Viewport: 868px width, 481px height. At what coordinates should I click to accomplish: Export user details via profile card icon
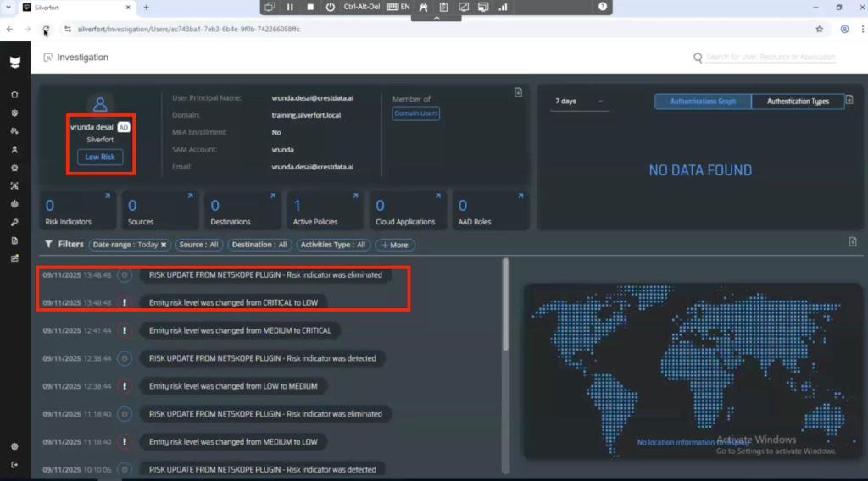click(518, 92)
